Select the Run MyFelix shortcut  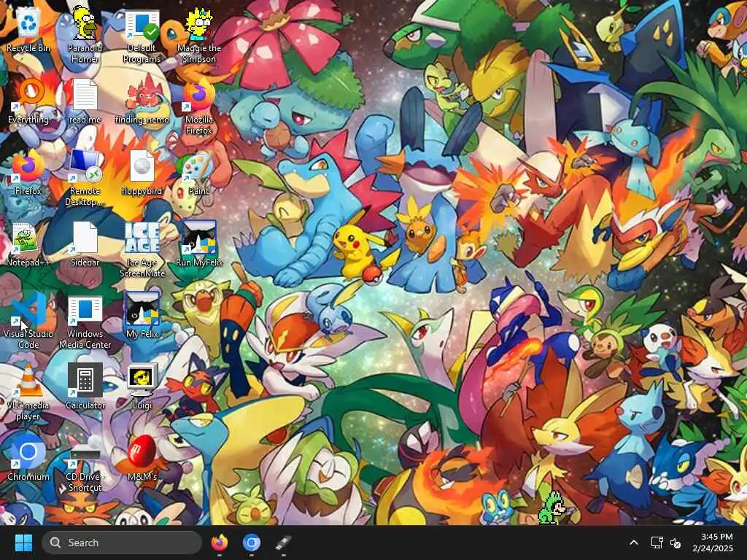point(199,244)
